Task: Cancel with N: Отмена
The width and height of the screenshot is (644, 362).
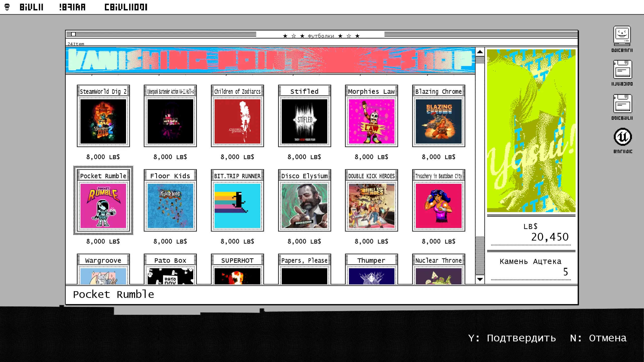Action: (x=598, y=338)
